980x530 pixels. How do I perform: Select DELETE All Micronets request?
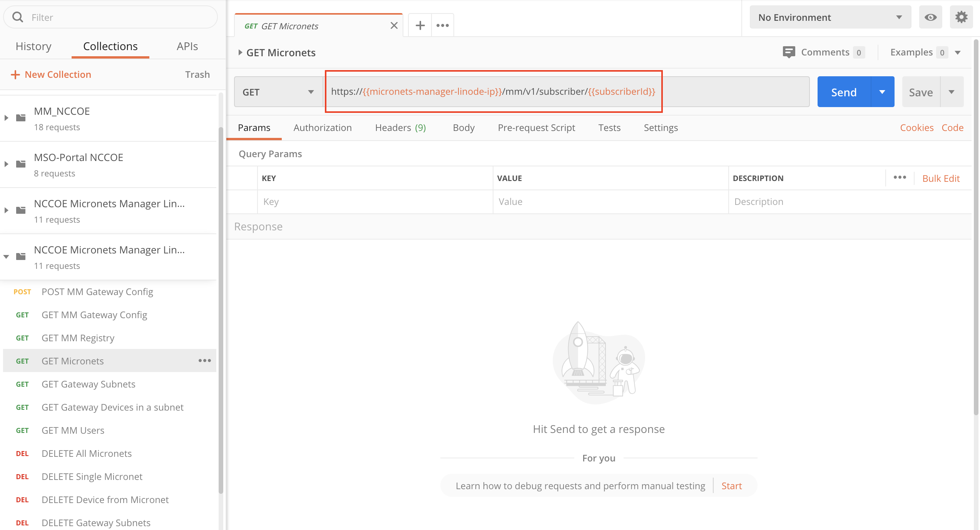click(x=110, y=453)
